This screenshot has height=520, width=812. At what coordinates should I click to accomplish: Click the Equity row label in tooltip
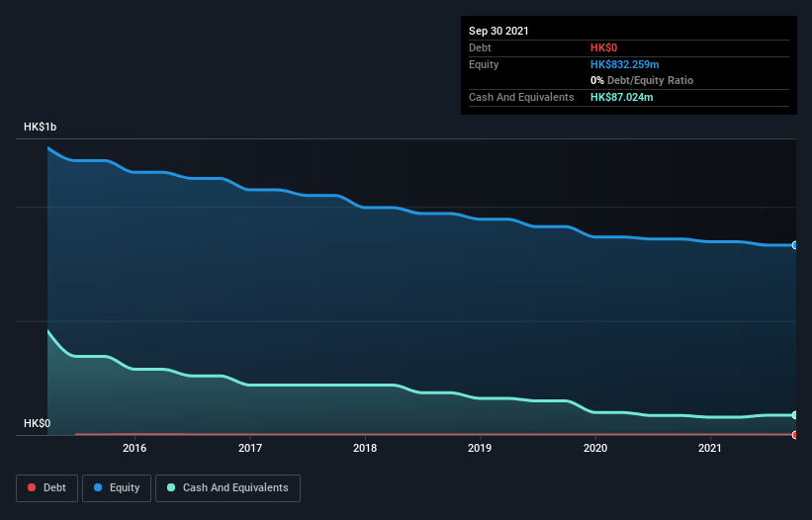(x=484, y=64)
